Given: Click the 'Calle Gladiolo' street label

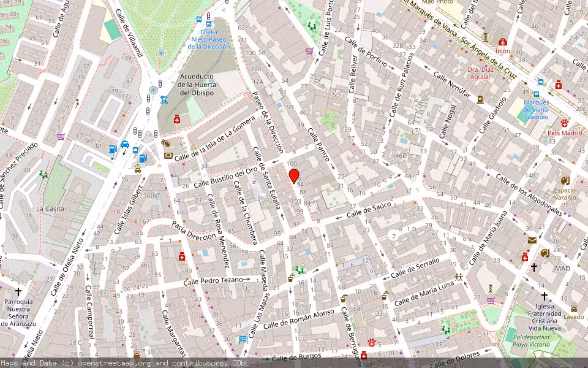Looking at the screenshot, I should point(492,115).
